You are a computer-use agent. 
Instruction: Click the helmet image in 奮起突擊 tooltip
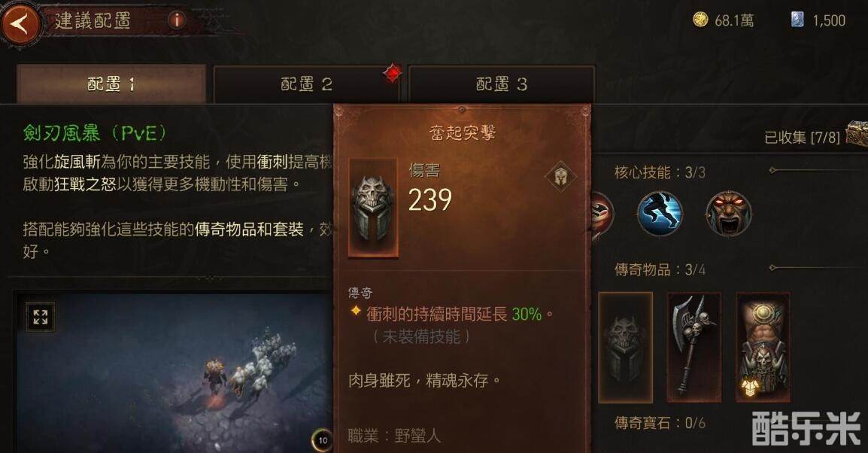tap(373, 208)
